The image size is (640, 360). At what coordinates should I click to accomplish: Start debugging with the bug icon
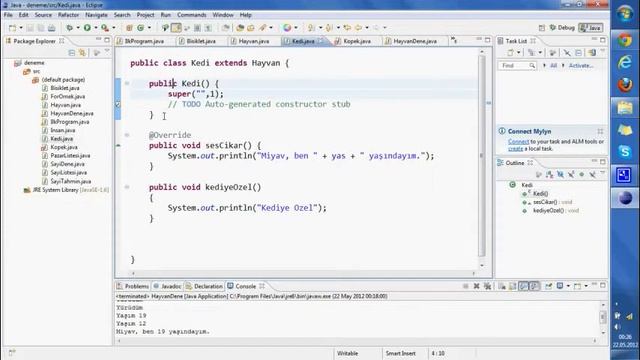click(x=69, y=28)
